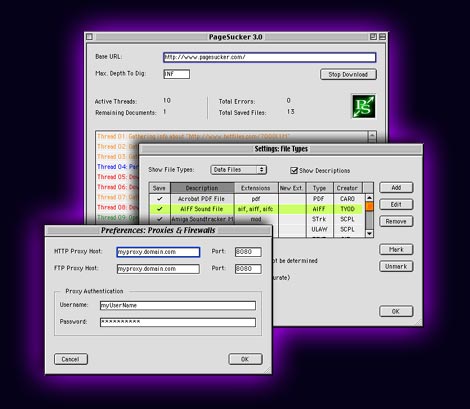
Task: Click the file types list scroll down arrow
Action: click(x=369, y=234)
